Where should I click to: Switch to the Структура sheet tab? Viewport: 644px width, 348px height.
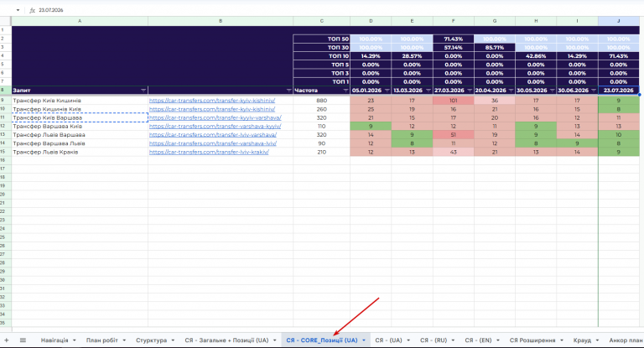tap(151, 340)
